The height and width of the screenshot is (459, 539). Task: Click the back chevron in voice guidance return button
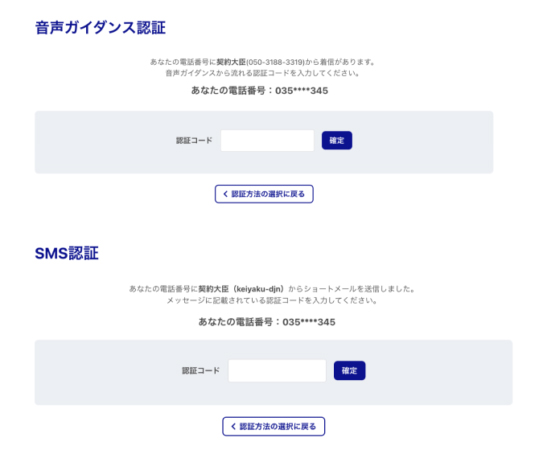(226, 194)
